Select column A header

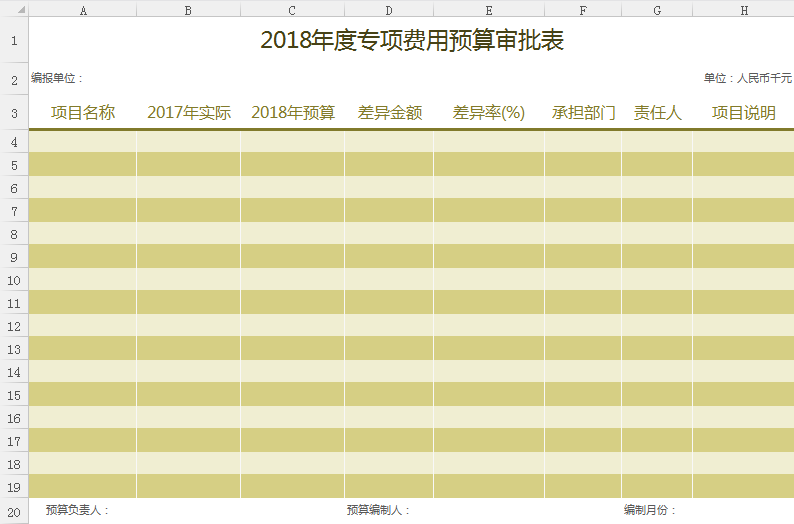click(x=83, y=10)
